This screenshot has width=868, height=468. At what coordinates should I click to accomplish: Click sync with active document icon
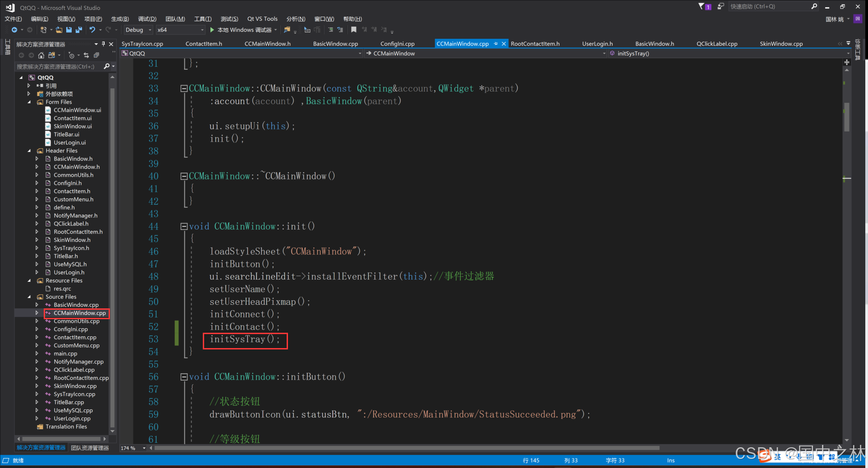(86, 55)
